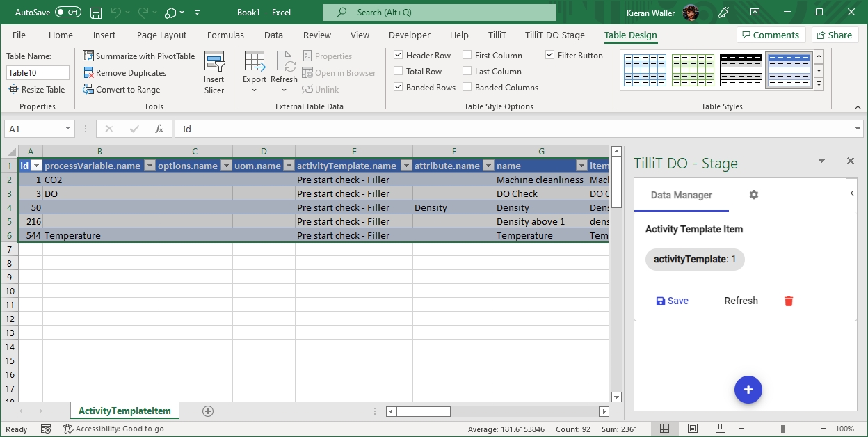
Task: Toggle AutoSave switch
Action: click(x=68, y=13)
